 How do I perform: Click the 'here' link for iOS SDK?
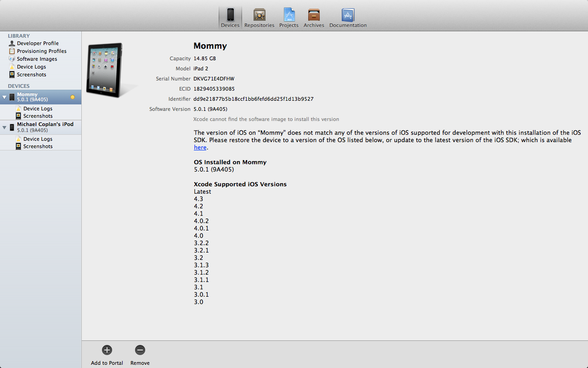point(200,148)
